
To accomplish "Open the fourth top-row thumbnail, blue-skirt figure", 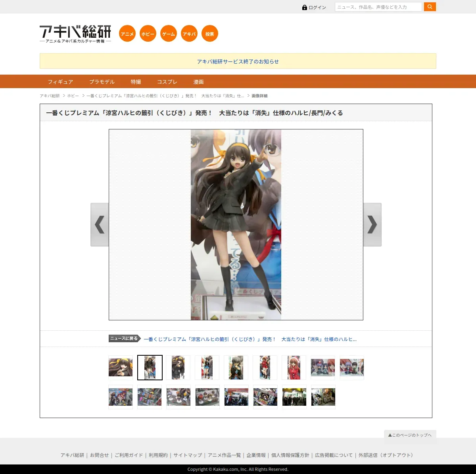I will [x=207, y=368].
